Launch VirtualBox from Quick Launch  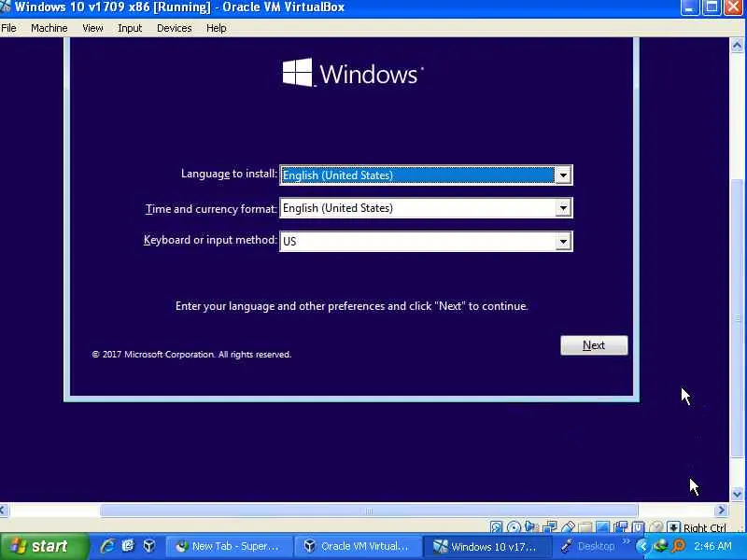[149, 546]
